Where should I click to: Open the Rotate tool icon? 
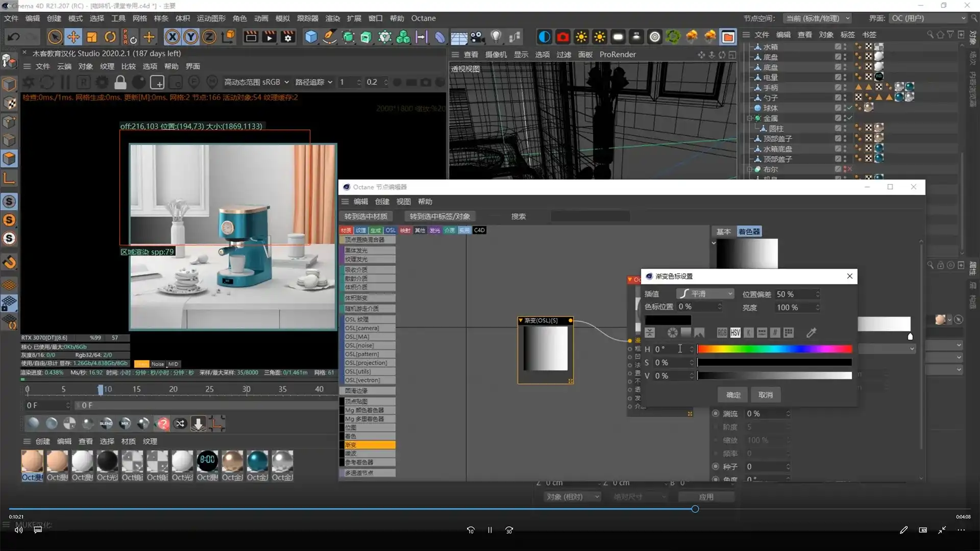(x=110, y=37)
